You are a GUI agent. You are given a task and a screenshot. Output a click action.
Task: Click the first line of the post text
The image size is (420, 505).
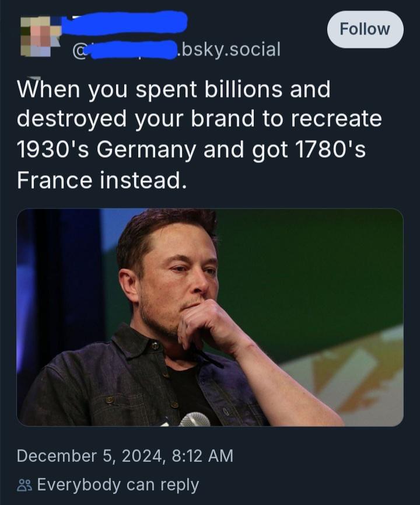(x=175, y=88)
